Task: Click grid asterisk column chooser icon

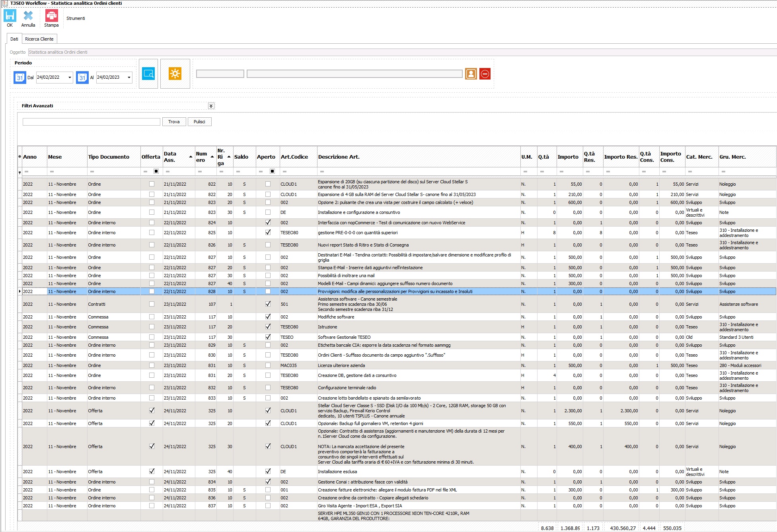Action: point(19,157)
